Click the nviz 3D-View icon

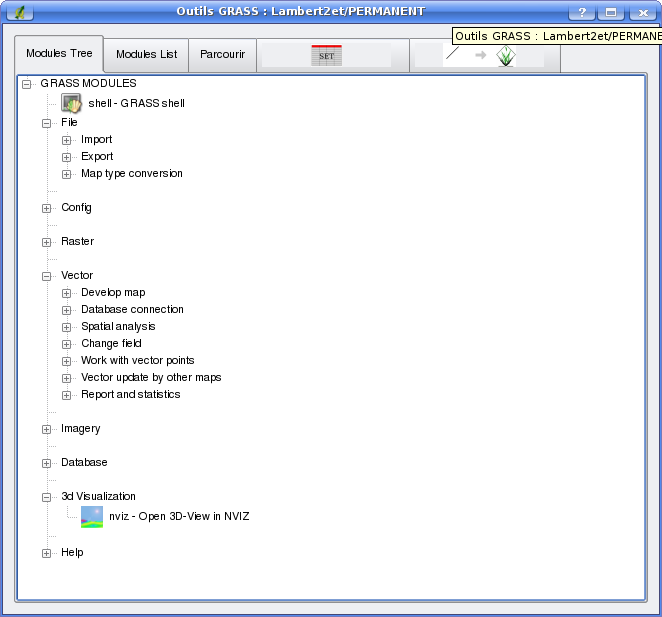(x=92, y=516)
